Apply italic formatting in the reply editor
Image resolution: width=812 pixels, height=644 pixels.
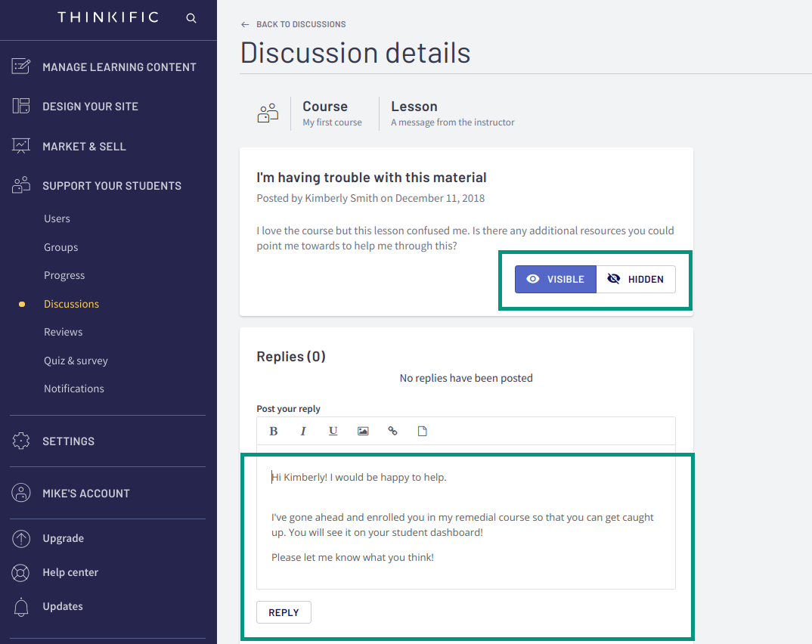302,430
